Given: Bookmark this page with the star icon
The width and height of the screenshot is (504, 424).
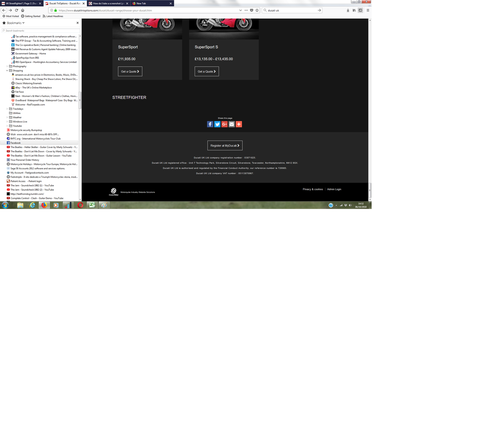Looking at the screenshot, I should pos(257,10).
